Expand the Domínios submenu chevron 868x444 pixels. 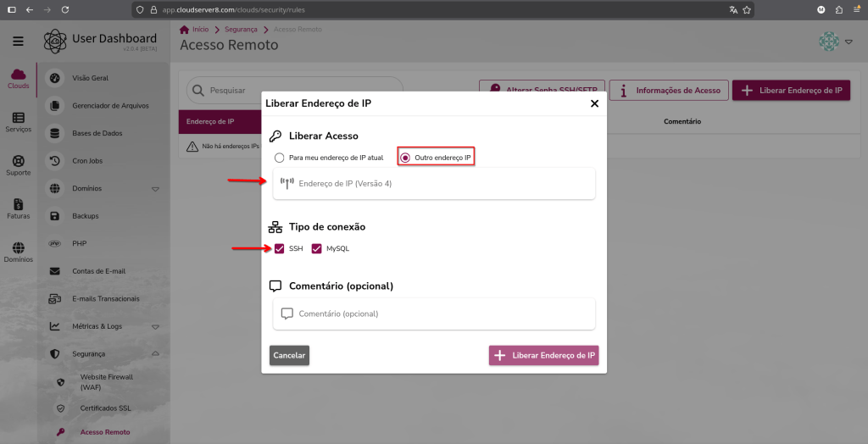155,188
